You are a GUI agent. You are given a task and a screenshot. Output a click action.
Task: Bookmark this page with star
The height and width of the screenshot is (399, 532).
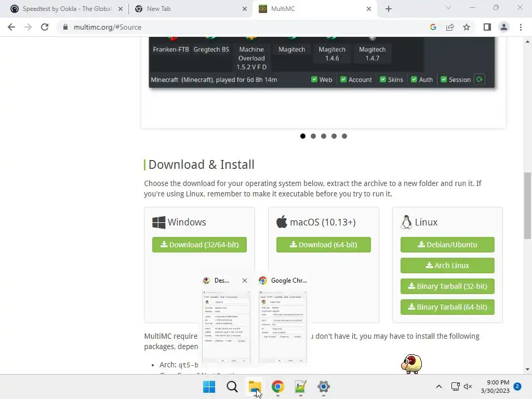tap(467, 27)
